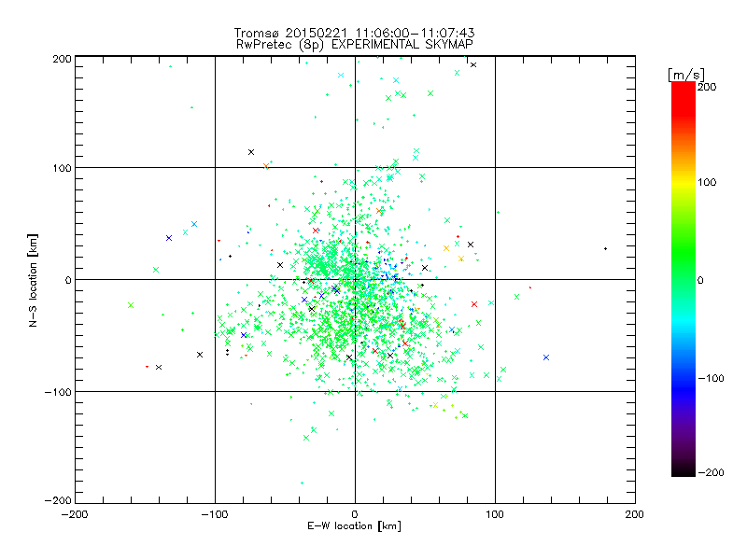747x560 pixels.
Task: Select the lone cyan dot near -180 km N-S
Action: [x=302, y=483]
